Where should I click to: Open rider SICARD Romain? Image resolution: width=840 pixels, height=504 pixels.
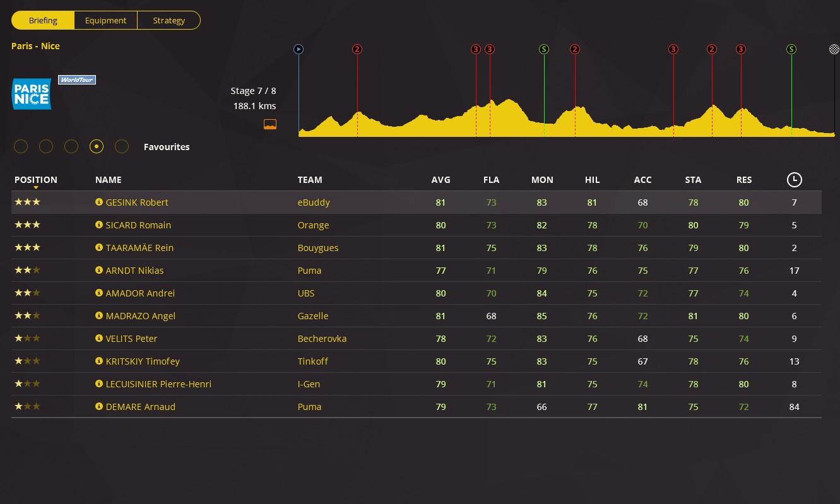click(138, 225)
